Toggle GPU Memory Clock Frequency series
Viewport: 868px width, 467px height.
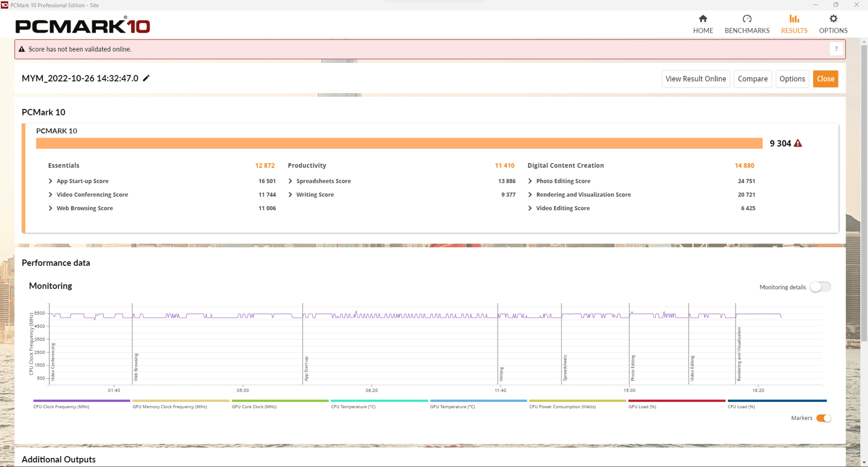pos(181,404)
